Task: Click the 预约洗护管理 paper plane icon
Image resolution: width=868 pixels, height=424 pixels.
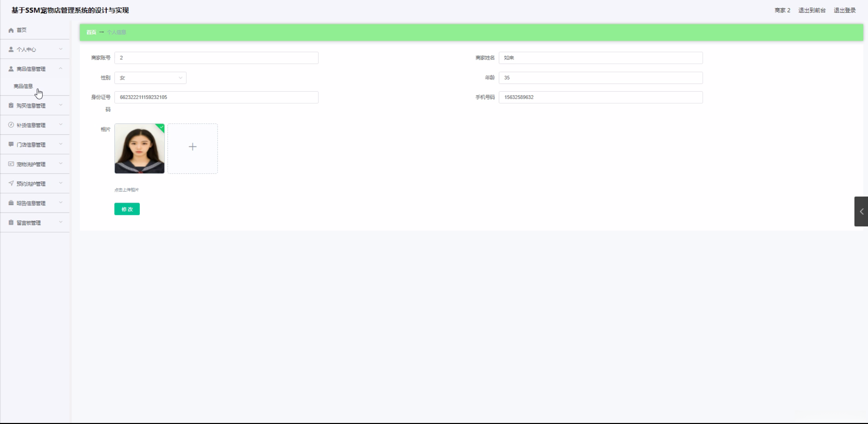Action: click(x=11, y=183)
